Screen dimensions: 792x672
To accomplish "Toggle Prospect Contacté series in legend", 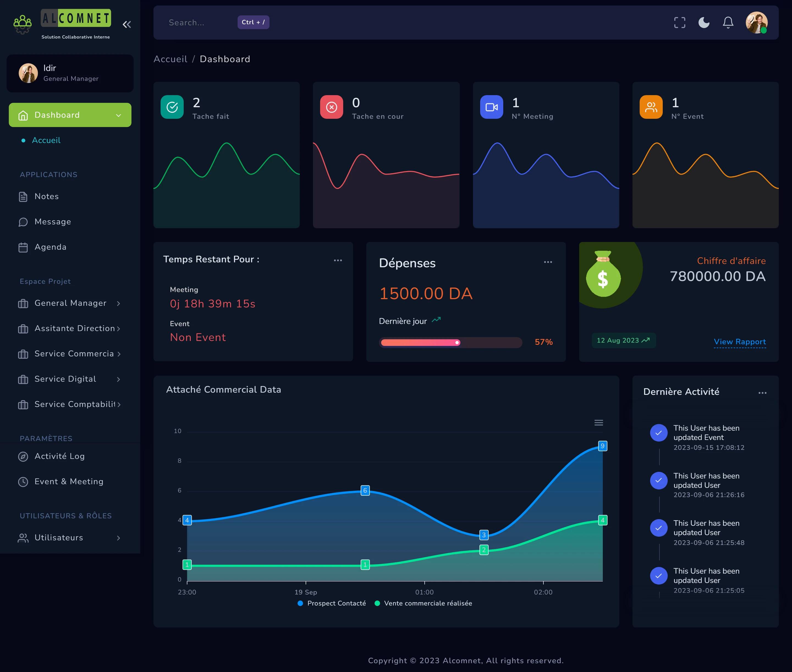I will coord(332,603).
